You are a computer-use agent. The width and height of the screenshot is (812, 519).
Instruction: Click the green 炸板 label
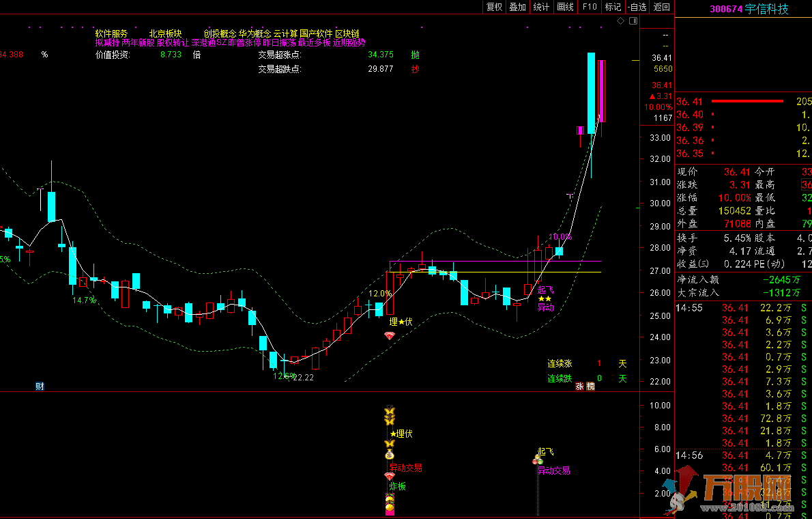pos(398,486)
